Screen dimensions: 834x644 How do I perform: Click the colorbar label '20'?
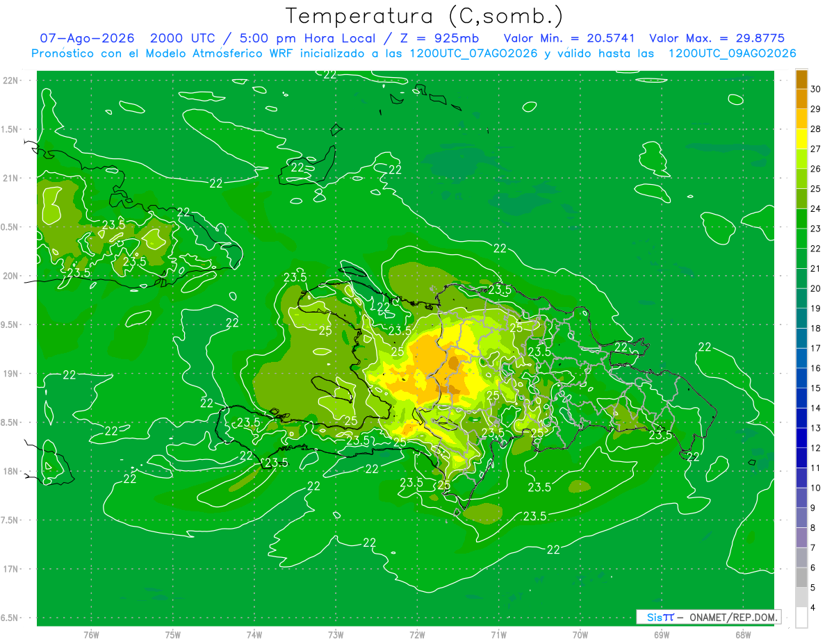click(816, 288)
